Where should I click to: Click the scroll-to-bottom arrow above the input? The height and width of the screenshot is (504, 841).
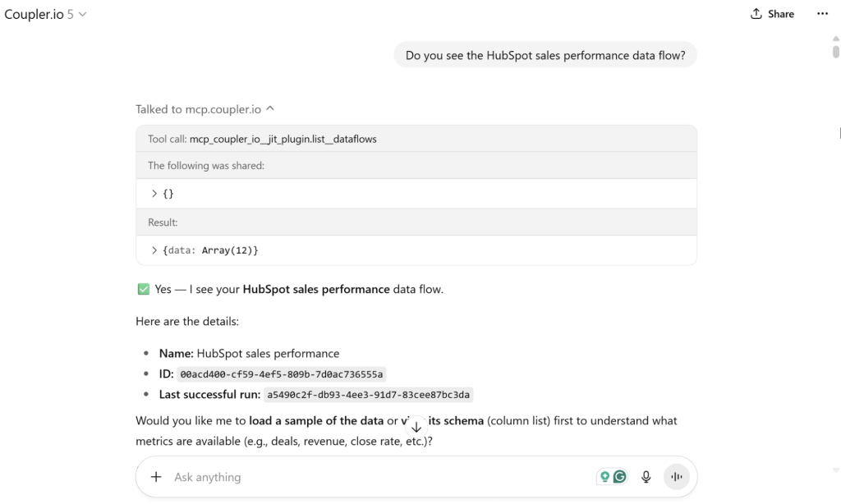[416, 427]
